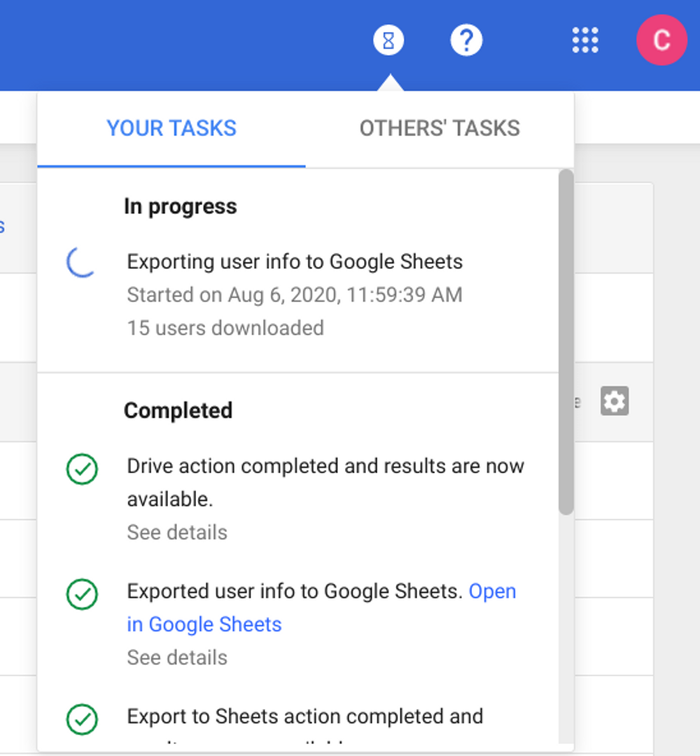This screenshot has width=700, height=756.
Task: Click the In progress section heading
Action: (x=181, y=206)
